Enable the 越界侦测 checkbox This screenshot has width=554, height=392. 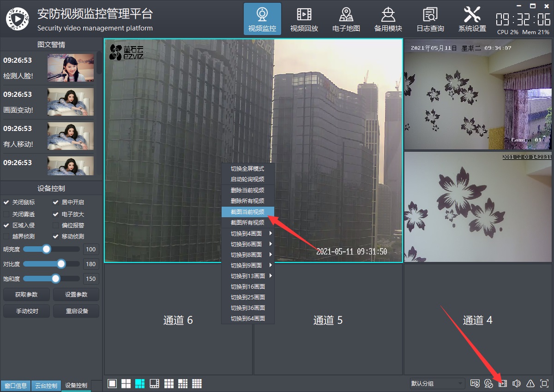(x=6, y=236)
